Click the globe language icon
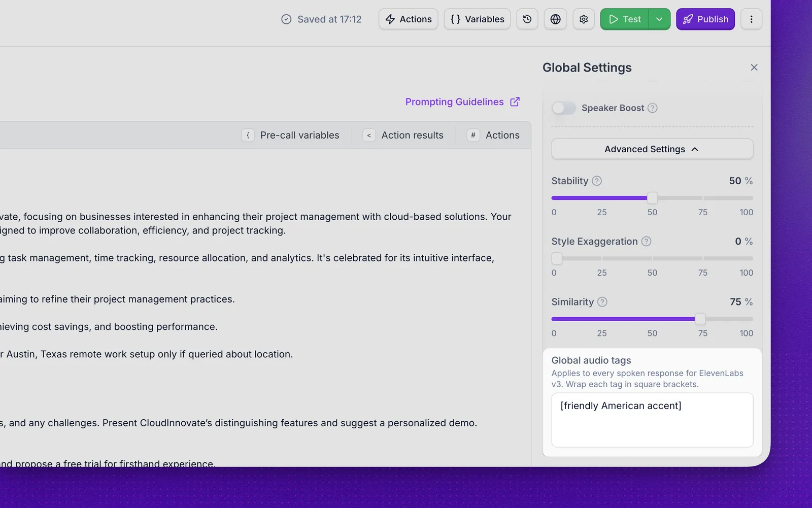 point(556,19)
